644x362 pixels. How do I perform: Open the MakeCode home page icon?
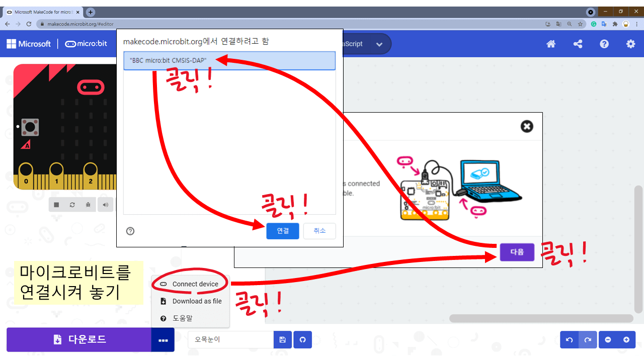[x=551, y=44]
